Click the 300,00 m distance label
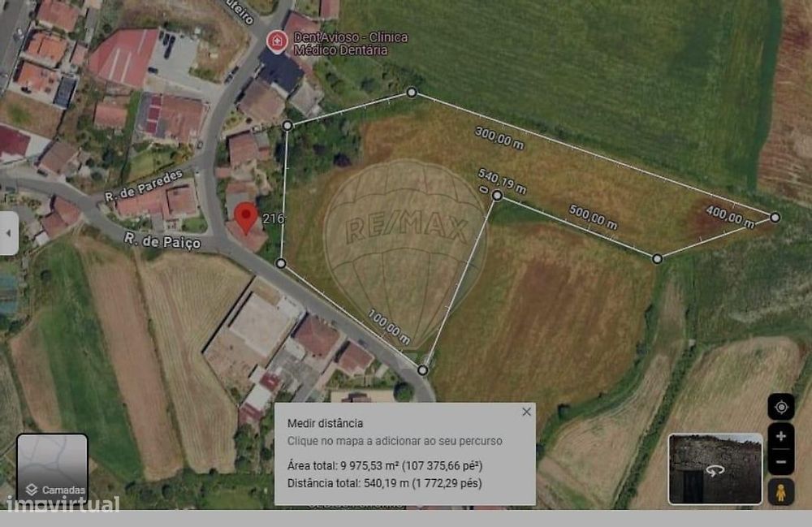Viewport: 812px width, 527px height. pyautogui.click(x=499, y=138)
